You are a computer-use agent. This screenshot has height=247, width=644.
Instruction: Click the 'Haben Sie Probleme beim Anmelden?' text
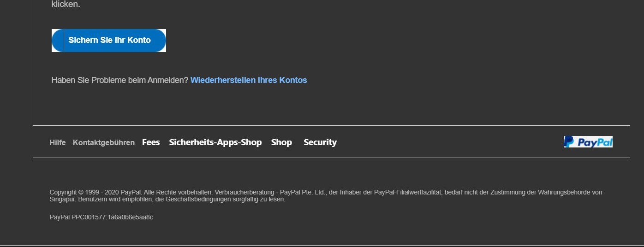tap(120, 80)
